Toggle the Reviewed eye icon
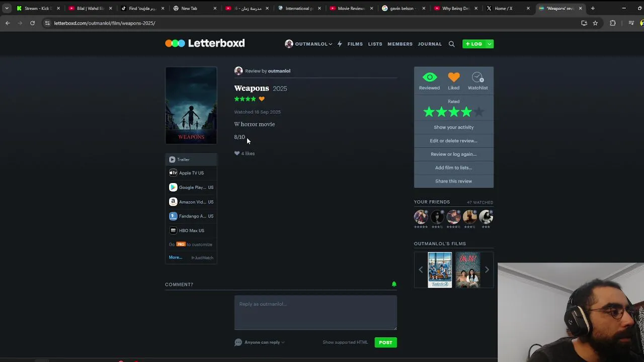 coord(429,77)
